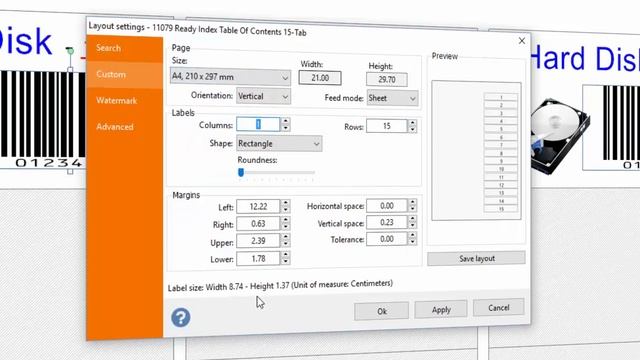Expand the Feed mode dropdown
640x360 pixels.
point(392,98)
